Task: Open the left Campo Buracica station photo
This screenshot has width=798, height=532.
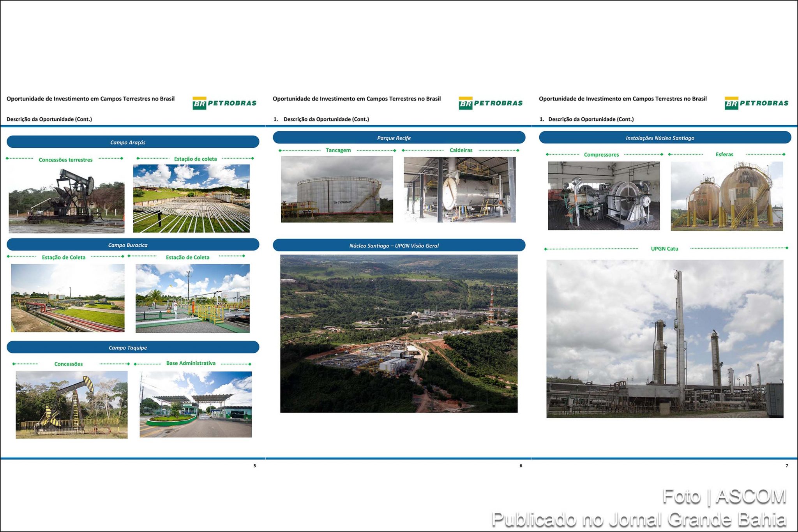Action: click(68, 298)
